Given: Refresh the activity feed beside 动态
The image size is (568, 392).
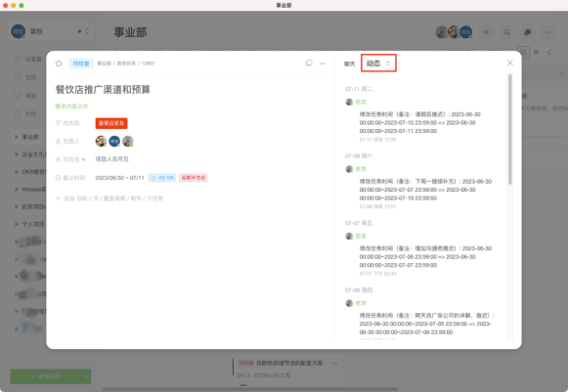Looking at the screenshot, I should pos(388,64).
